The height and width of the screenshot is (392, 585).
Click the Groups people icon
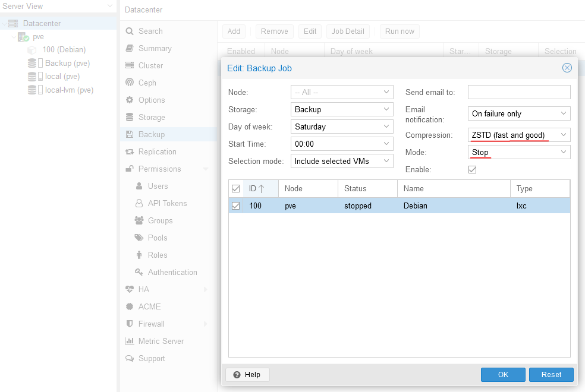pyautogui.click(x=139, y=220)
